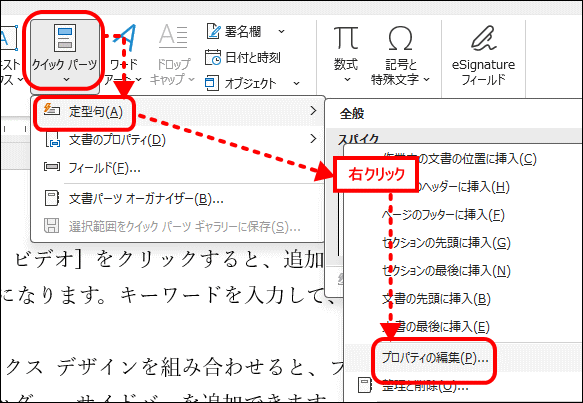This screenshot has width=583, height=403.
Task: Select 文書のプロパティ(D) menu item
Action: [178, 140]
